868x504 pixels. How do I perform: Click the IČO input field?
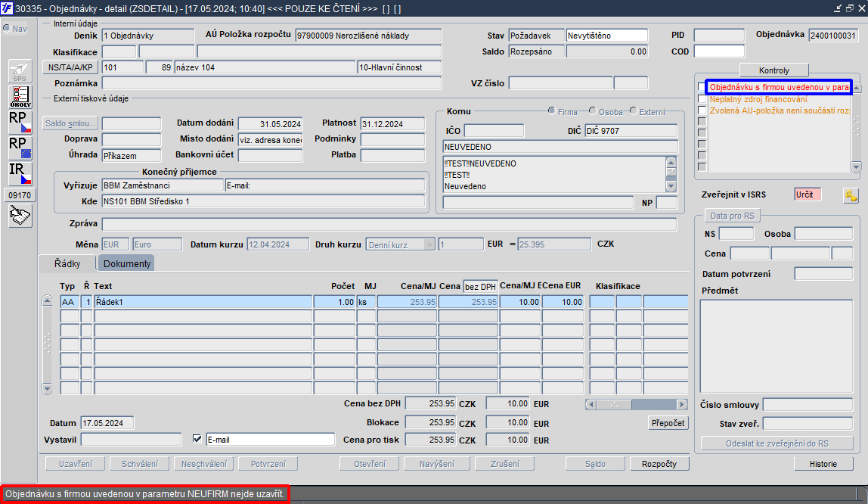click(x=494, y=131)
